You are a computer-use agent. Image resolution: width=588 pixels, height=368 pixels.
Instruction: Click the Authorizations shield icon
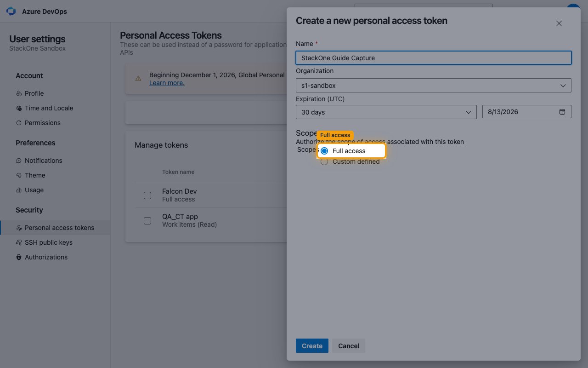19,257
